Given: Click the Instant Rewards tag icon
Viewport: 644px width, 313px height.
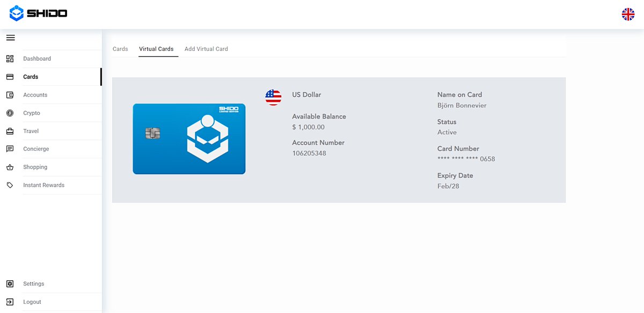Looking at the screenshot, I should click(10, 185).
